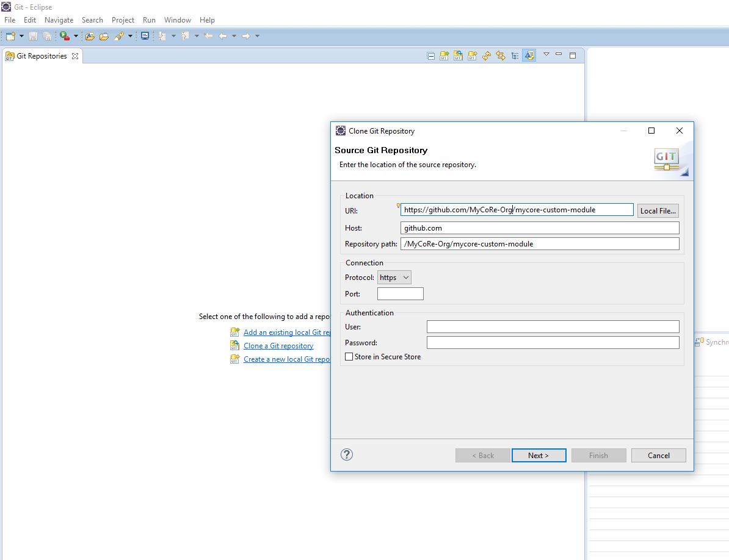Expand the Forward navigation history dropdown
This screenshot has height=560, width=729.
click(257, 36)
